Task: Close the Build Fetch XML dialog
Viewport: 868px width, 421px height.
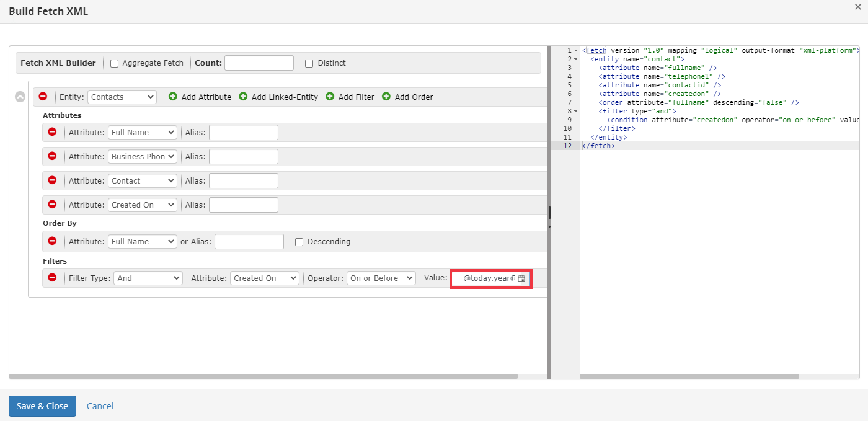Action: pos(857,7)
